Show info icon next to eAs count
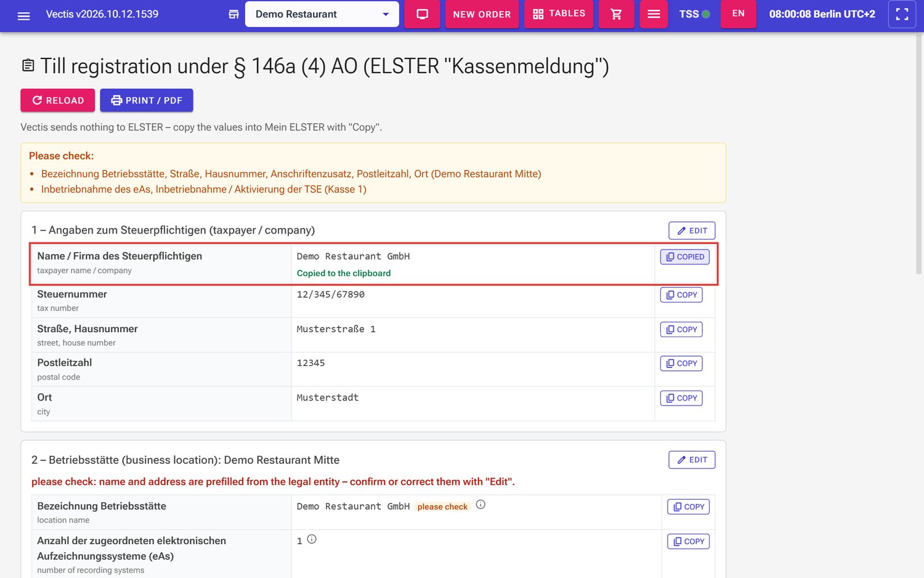The image size is (924, 578). tap(312, 539)
